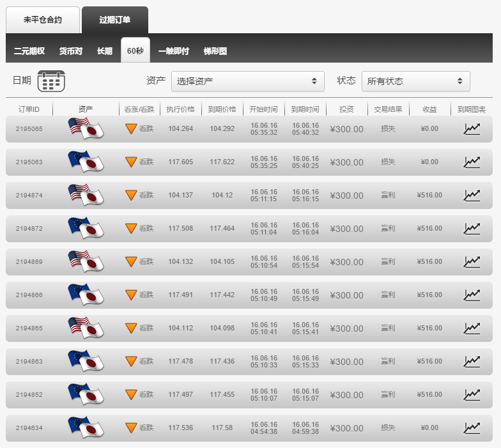Viewport: 501px width, 448px height.
Task: Sort by the 开始时间 column header
Action: coord(263,109)
